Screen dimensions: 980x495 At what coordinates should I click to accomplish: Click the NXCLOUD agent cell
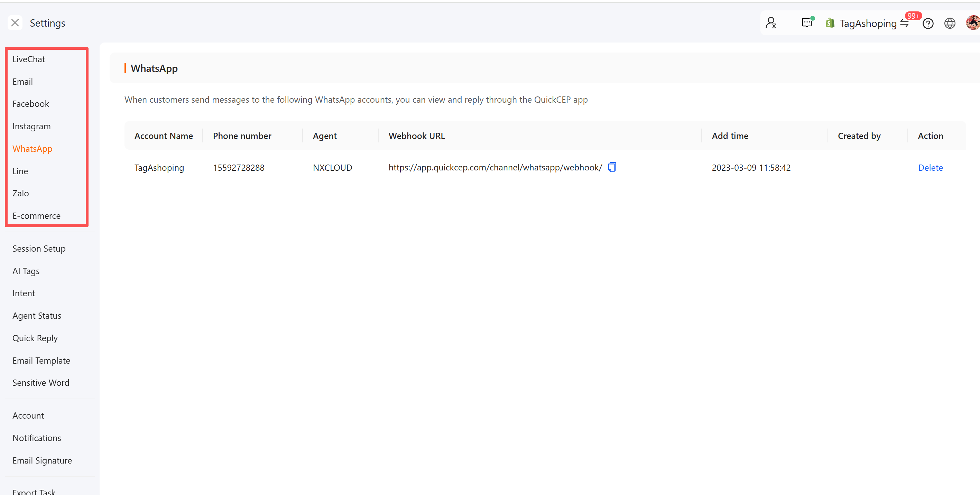pos(332,168)
